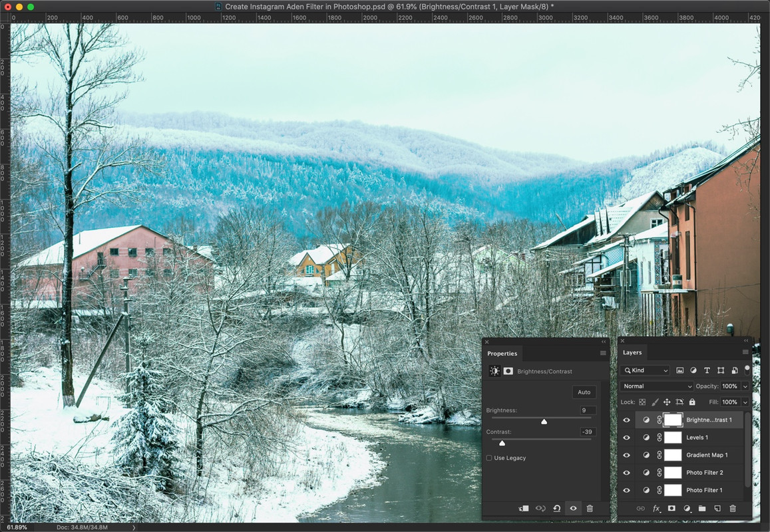The height and width of the screenshot is (532, 770).
Task: Lock layer position move icon
Action: point(667,402)
